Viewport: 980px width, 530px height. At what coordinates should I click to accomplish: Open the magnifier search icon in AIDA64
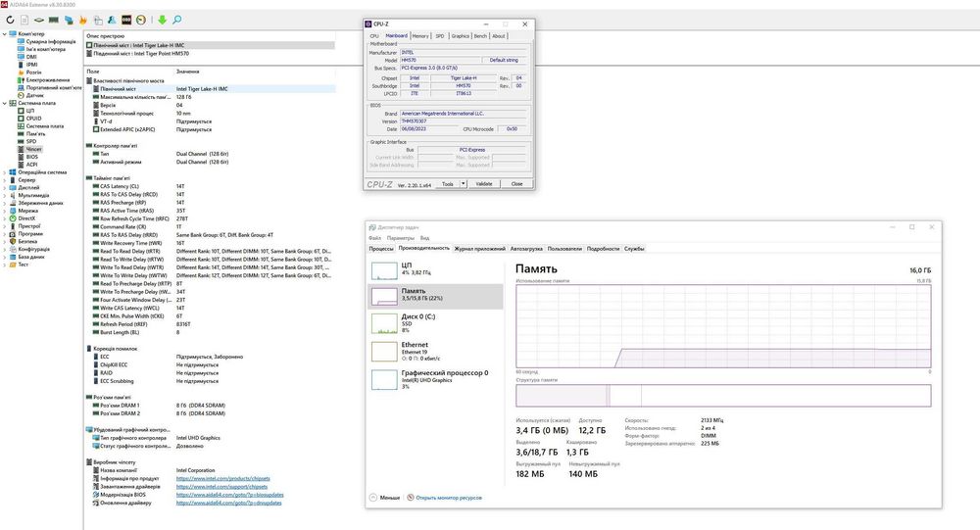176,20
